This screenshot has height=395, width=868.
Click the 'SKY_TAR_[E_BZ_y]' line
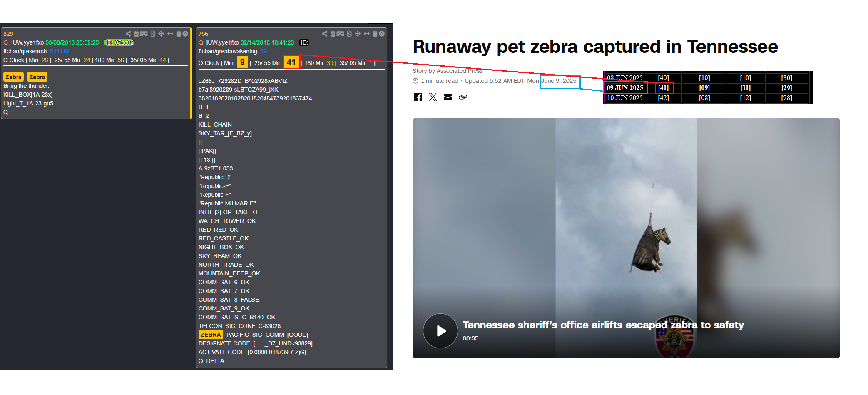[225, 133]
